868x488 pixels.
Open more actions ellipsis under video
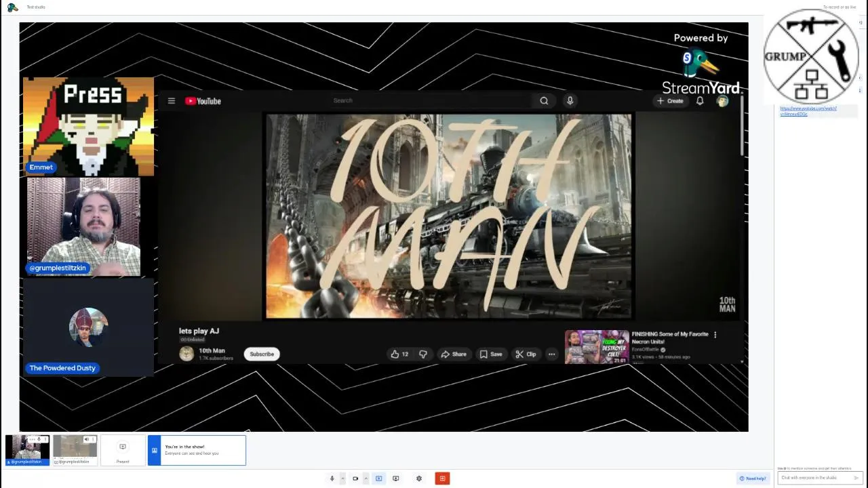[551, 354]
